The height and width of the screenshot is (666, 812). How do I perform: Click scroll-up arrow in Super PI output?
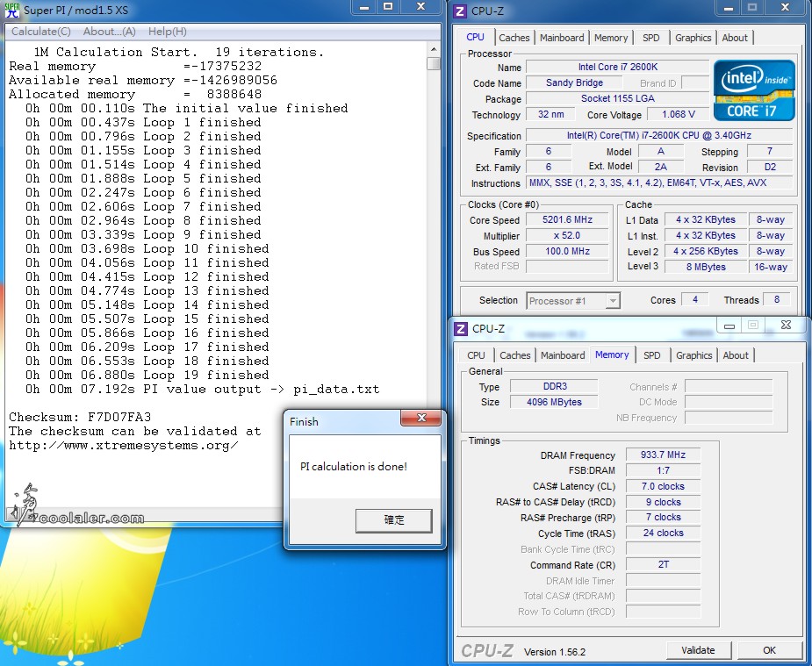click(x=434, y=50)
